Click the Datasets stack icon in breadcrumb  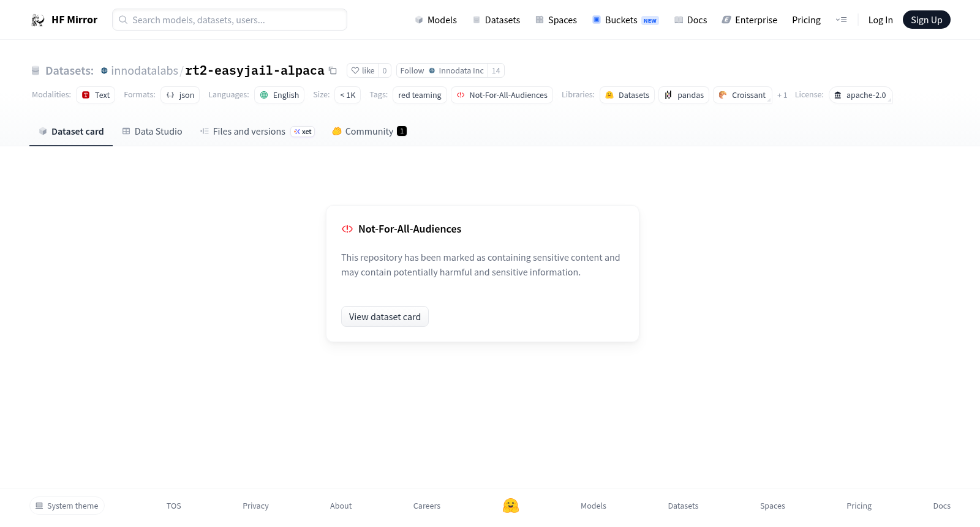pos(36,70)
